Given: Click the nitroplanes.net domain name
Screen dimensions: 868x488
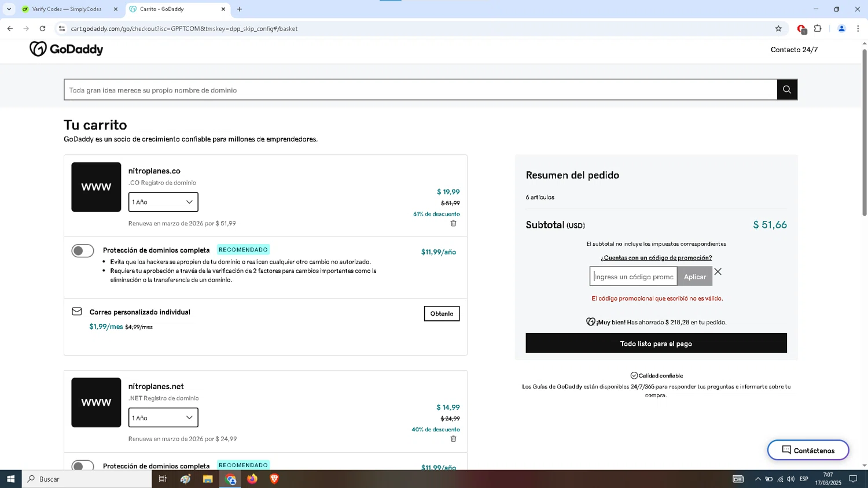Looking at the screenshot, I should pyautogui.click(x=156, y=386).
